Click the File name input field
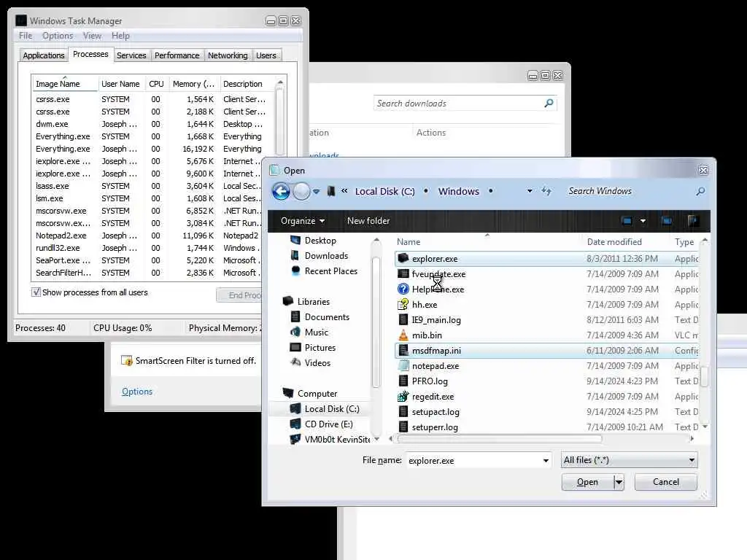 tap(474, 461)
